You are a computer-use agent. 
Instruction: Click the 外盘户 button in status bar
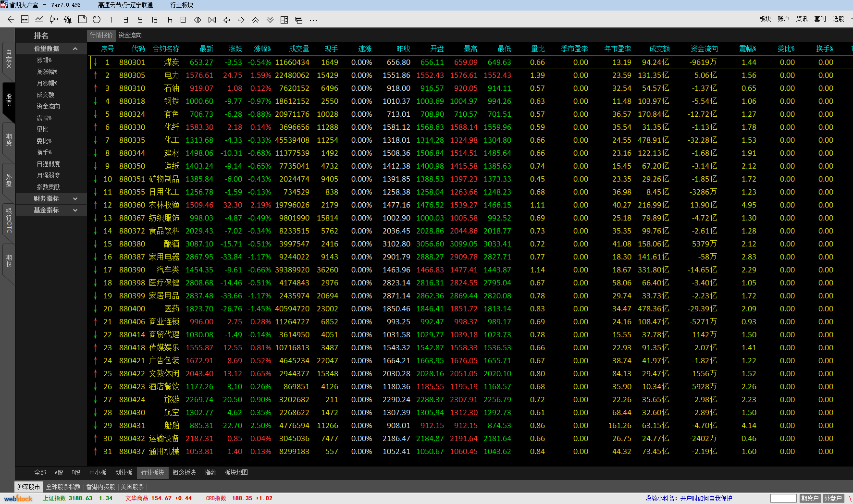pyautogui.click(x=833, y=498)
